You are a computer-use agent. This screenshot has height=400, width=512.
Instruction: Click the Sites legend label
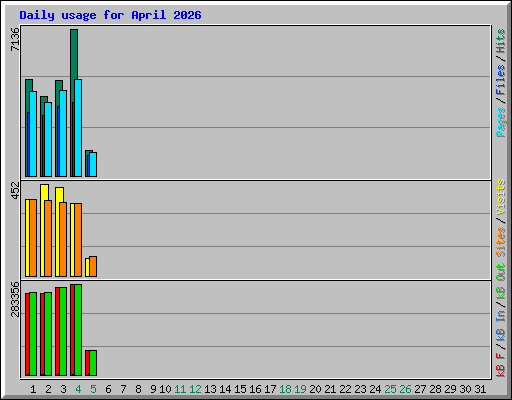(501, 242)
